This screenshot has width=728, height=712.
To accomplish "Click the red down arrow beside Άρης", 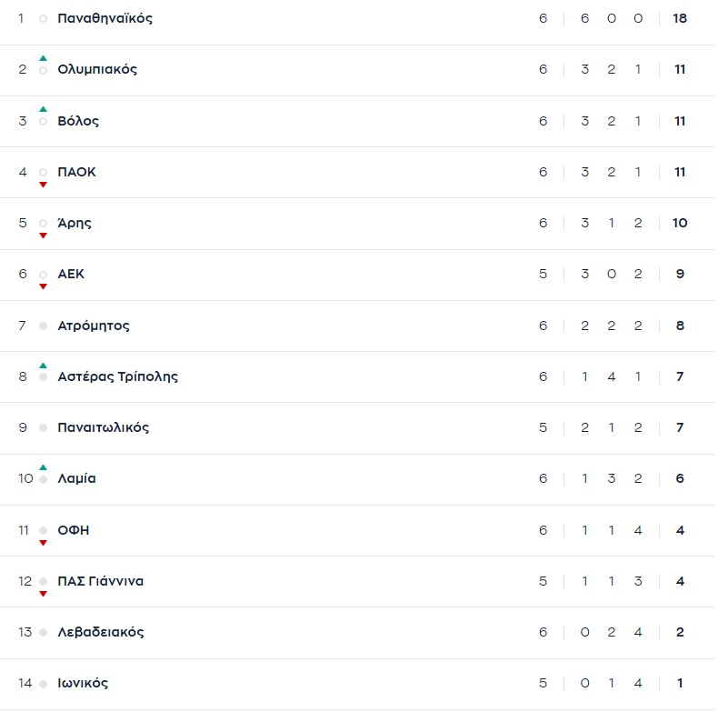I will (43, 236).
